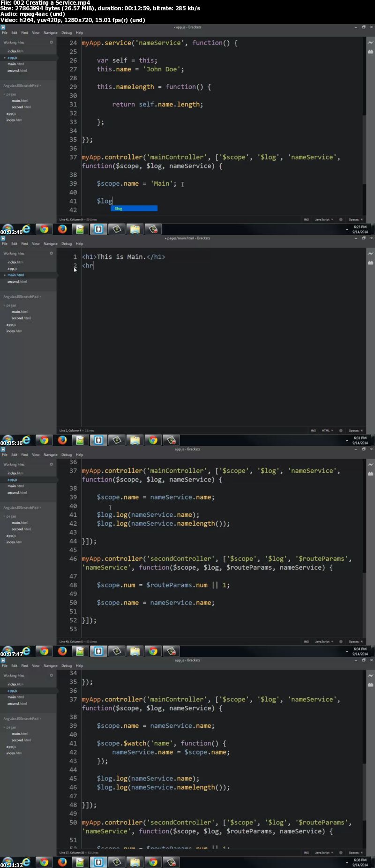Click the 6:34 PM taskbar clock
This screenshot has width=375, height=868.
tap(360, 651)
